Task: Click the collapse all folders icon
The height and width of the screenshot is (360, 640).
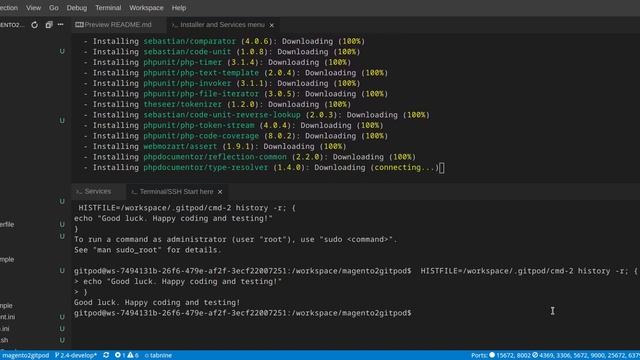Action: pos(49,25)
